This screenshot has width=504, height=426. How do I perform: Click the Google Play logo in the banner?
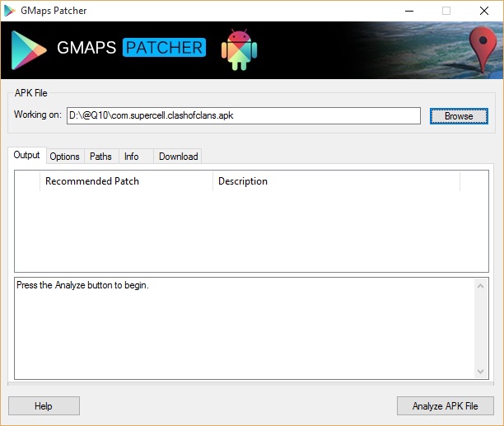click(x=29, y=49)
